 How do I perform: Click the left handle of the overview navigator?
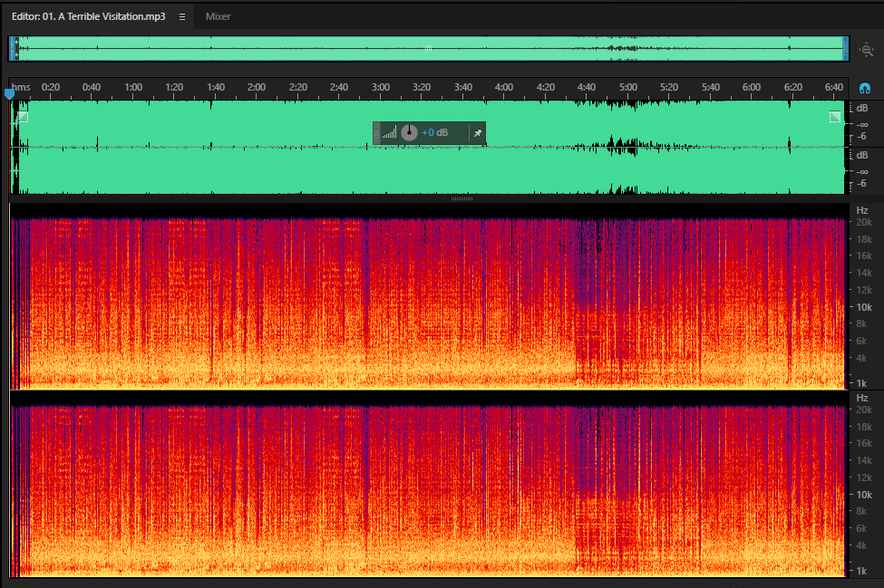click(13, 48)
